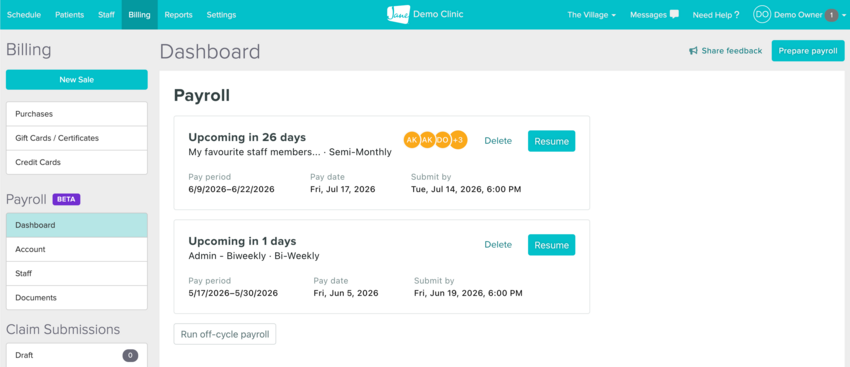This screenshot has width=850, height=367.
Task: Open the Staff tab in top navigation
Action: click(x=106, y=15)
